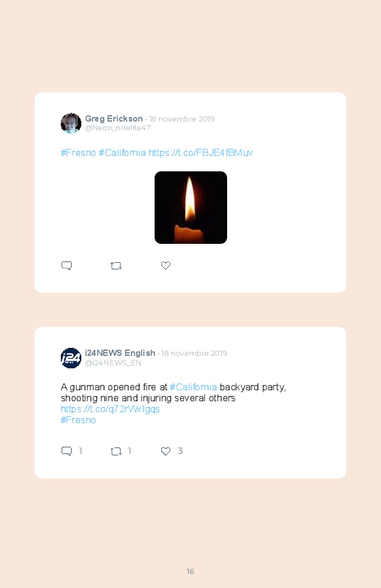Open #California hashtag in i24NEWS tweet
The image size is (381, 588).
[193, 387]
